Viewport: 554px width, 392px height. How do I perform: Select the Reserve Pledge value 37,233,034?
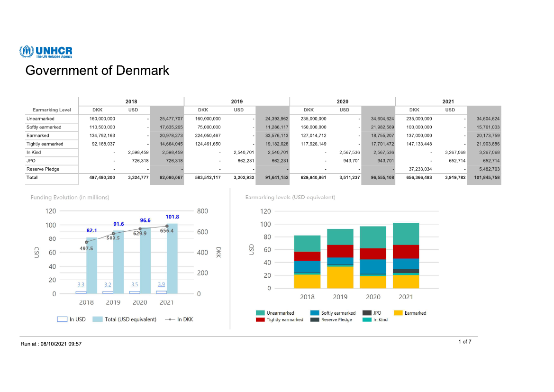[x=420, y=169]
